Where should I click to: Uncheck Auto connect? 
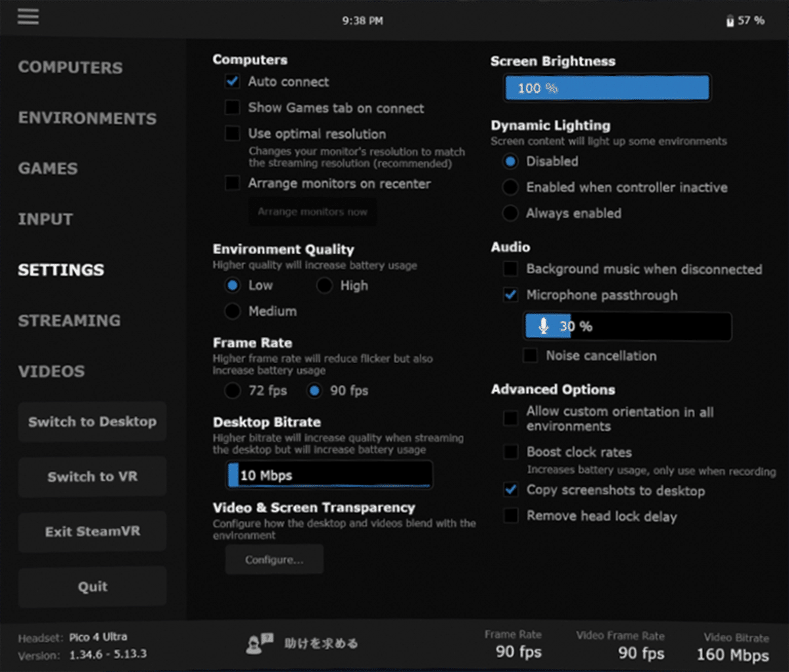click(x=232, y=82)
